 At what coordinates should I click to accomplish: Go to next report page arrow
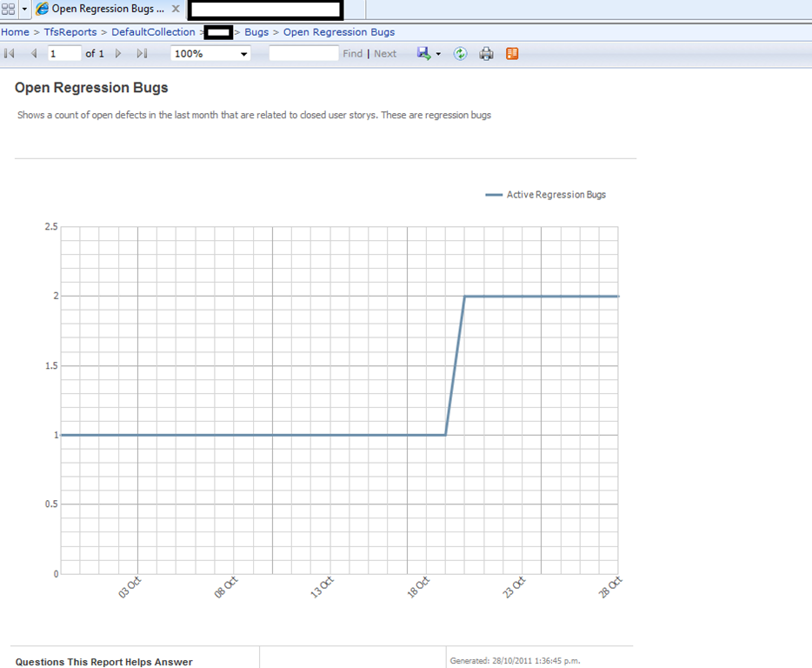(118, 53)
